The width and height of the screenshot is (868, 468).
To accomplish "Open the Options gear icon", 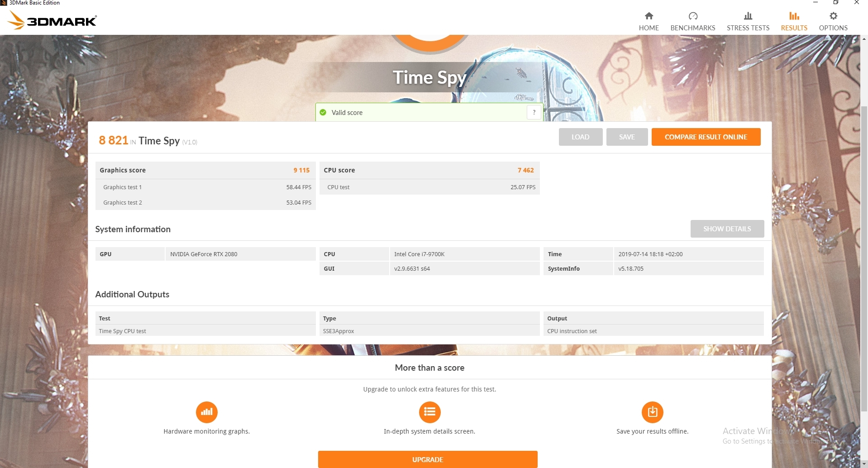I will coord(833,16).
